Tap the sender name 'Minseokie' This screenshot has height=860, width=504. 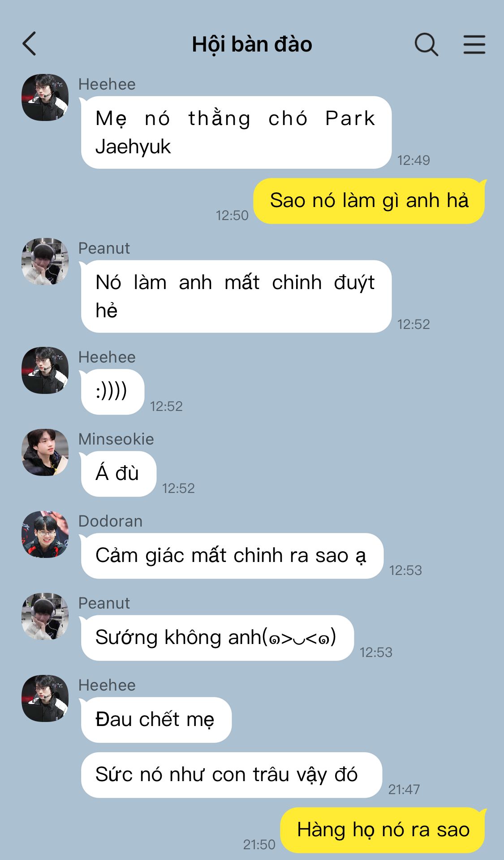pos(116,439)
